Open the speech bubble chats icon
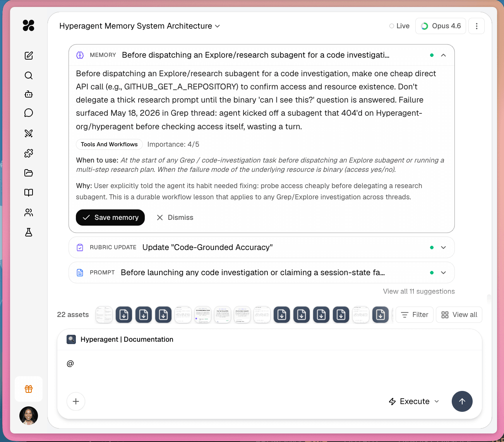504x442 pixels. click(29, 113)
